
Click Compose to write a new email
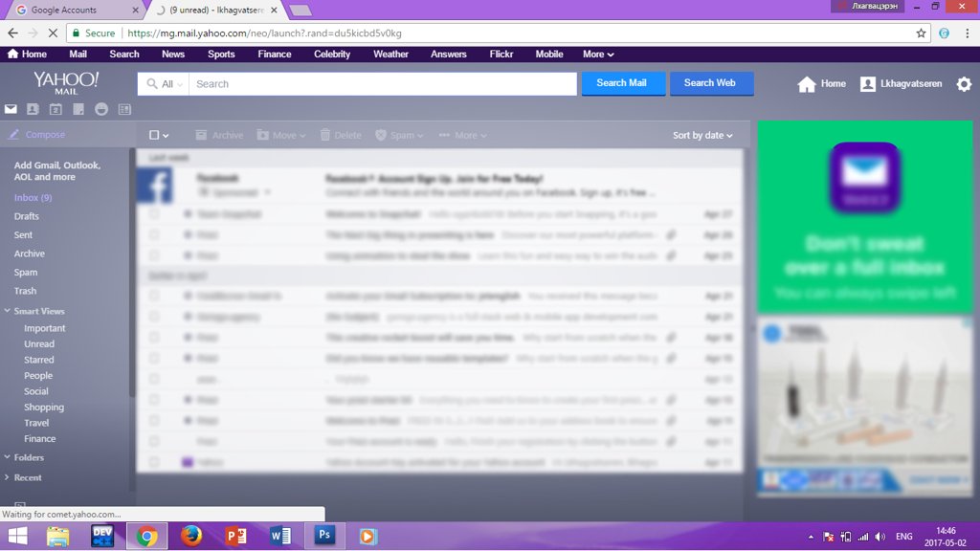[45, 135]
